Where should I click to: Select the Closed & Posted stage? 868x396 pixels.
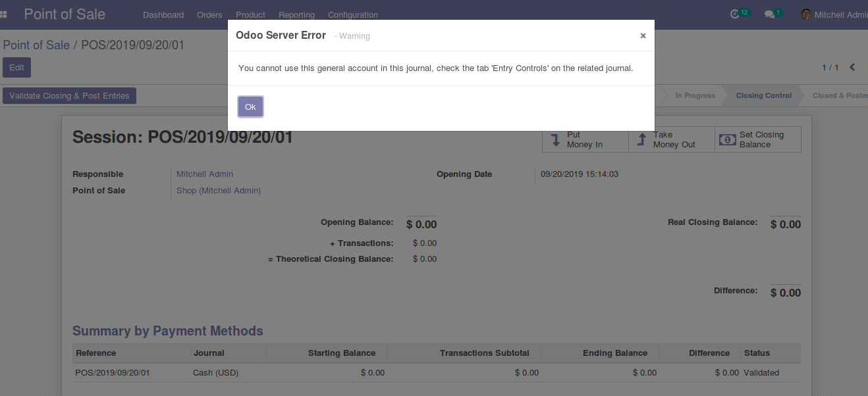[841, 95]
